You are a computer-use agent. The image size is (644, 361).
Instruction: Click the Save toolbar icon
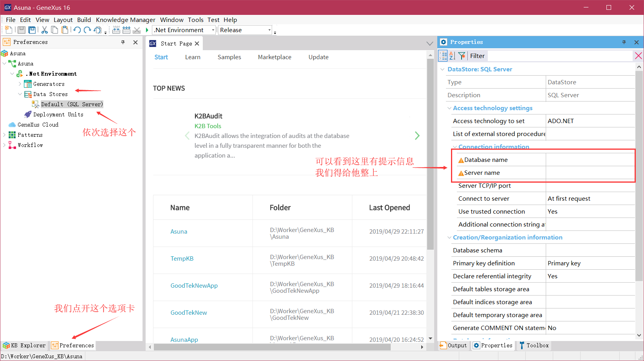(22, 30)
